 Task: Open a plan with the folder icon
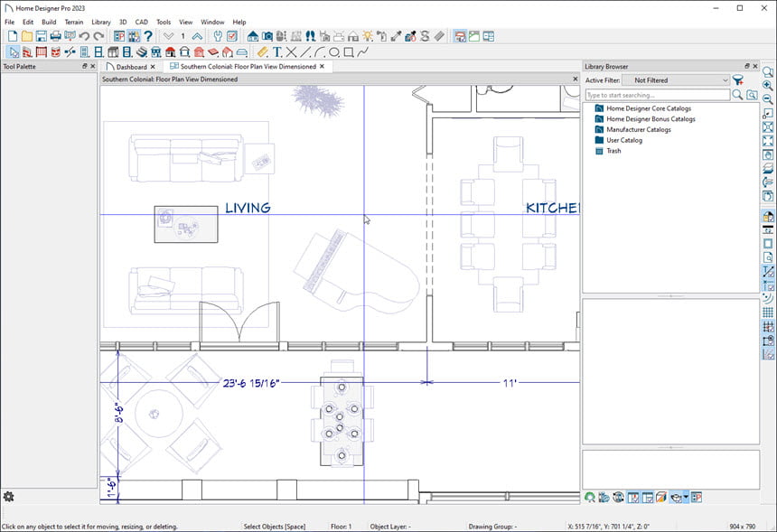pos(27,36)
